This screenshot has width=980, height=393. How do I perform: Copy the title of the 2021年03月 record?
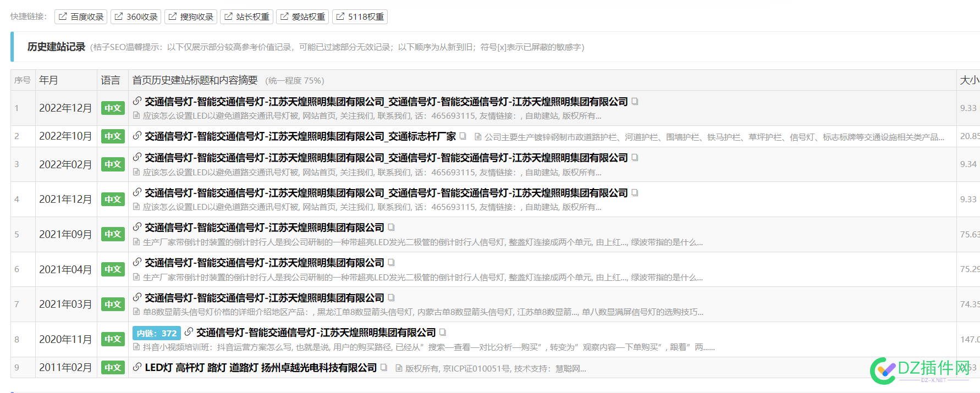[392, 298]
